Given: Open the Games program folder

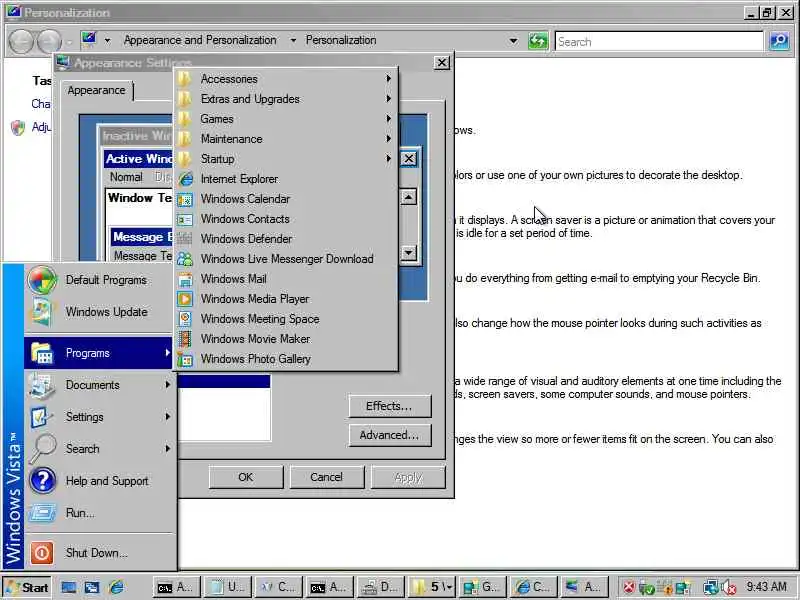Looking at the screenshot, I should click(286, 119).
